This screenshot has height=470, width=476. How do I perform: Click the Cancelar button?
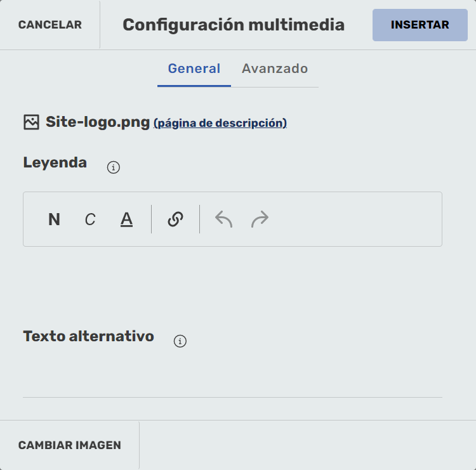[50, 25]
